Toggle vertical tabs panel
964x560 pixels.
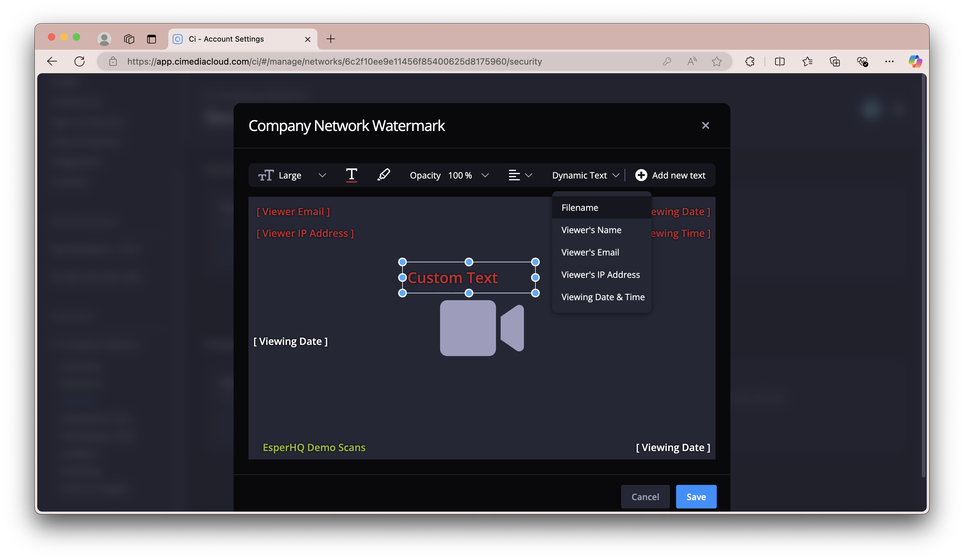(152, 38)
